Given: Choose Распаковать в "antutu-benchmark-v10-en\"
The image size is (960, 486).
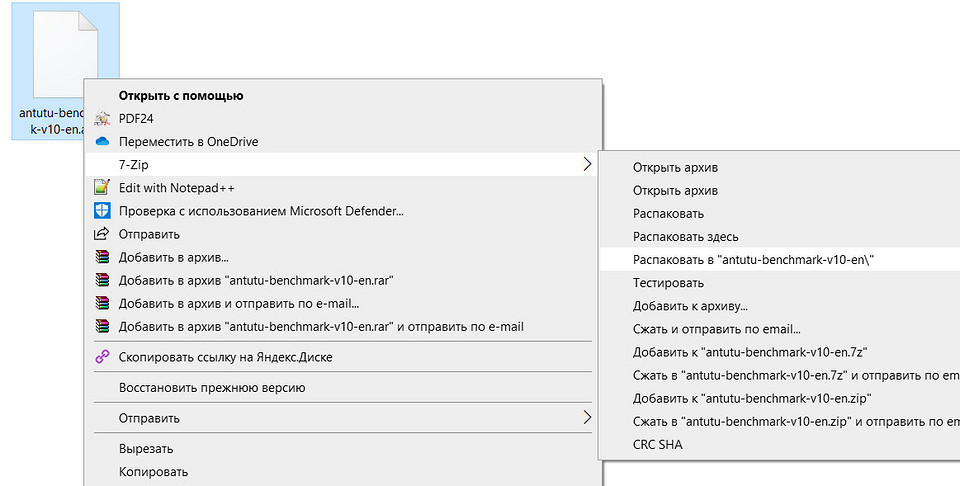Looking at the screenshot, I should pos(753,260).
